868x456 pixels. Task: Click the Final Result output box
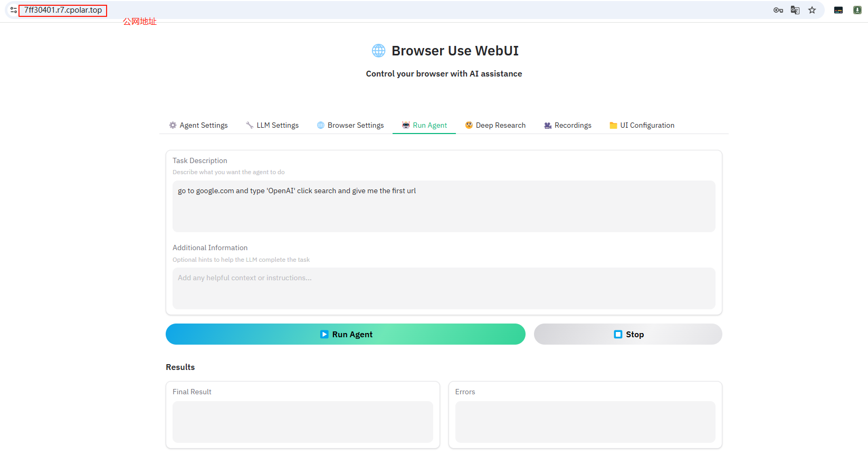pos(302,422)
